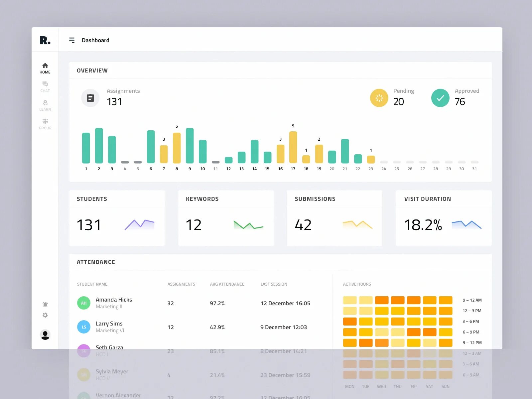Open the Submissions card showing 42
Screen dimensions: 532x399
[334, 218]
